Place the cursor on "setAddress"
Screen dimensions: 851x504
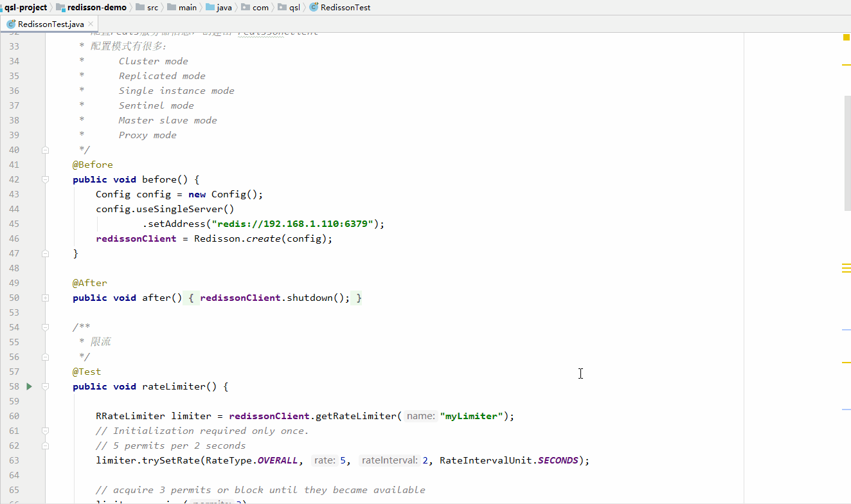pos(177,224)
